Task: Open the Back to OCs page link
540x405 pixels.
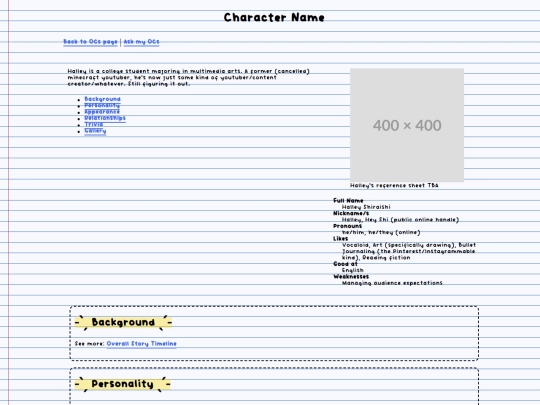Action: (x=90, y=42)
